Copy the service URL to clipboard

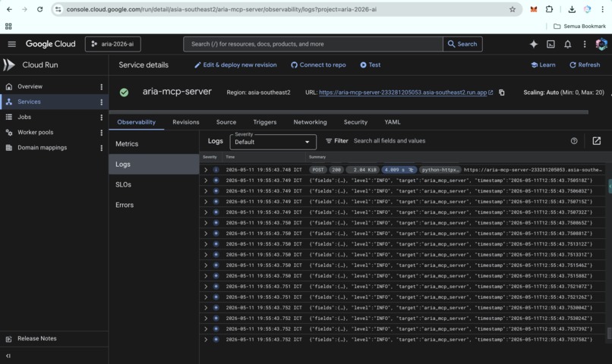tap(502, 93)
